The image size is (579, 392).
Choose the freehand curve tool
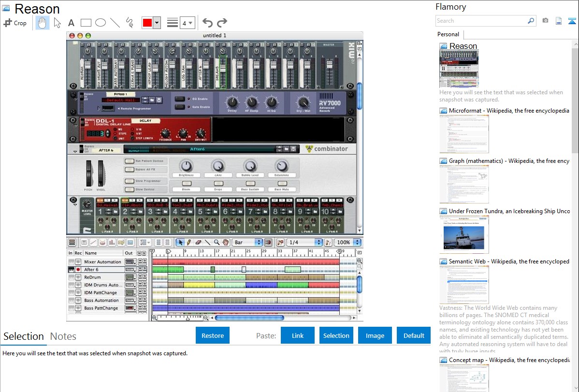130,23
